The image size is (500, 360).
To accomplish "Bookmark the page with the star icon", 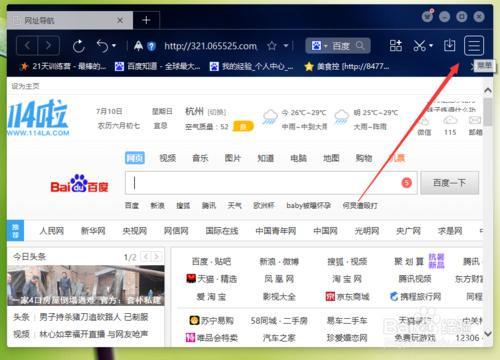I will click(272, 46).
